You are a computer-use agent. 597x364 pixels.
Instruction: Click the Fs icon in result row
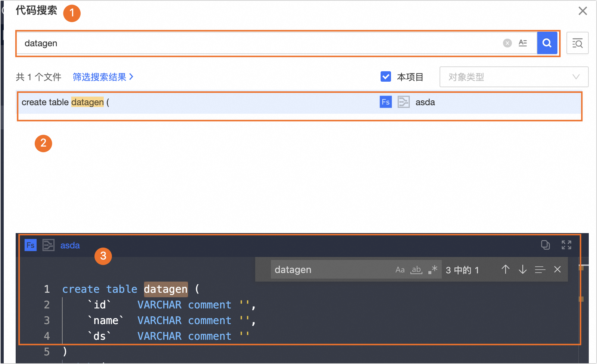(x=386, y=102)
